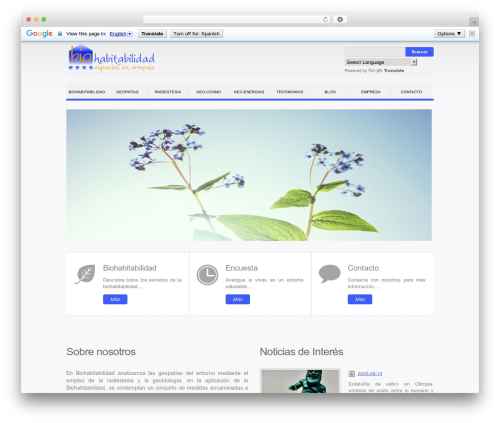Click the Google logo in translate bar

[39, 33]
